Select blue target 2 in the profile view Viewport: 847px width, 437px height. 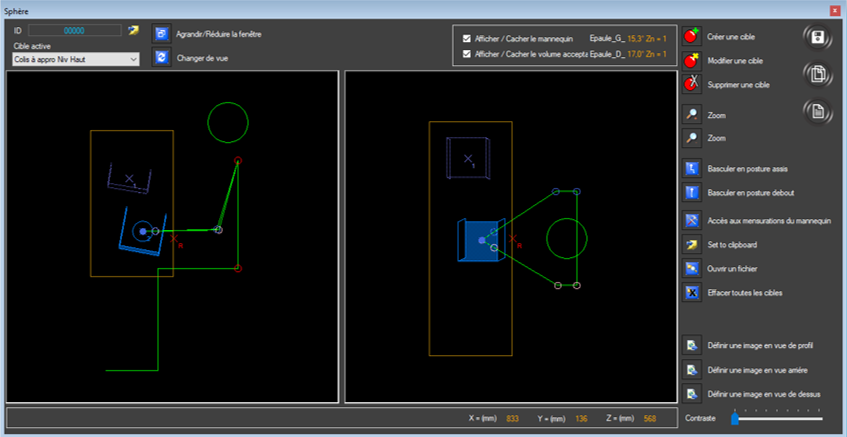pos(143,231)
